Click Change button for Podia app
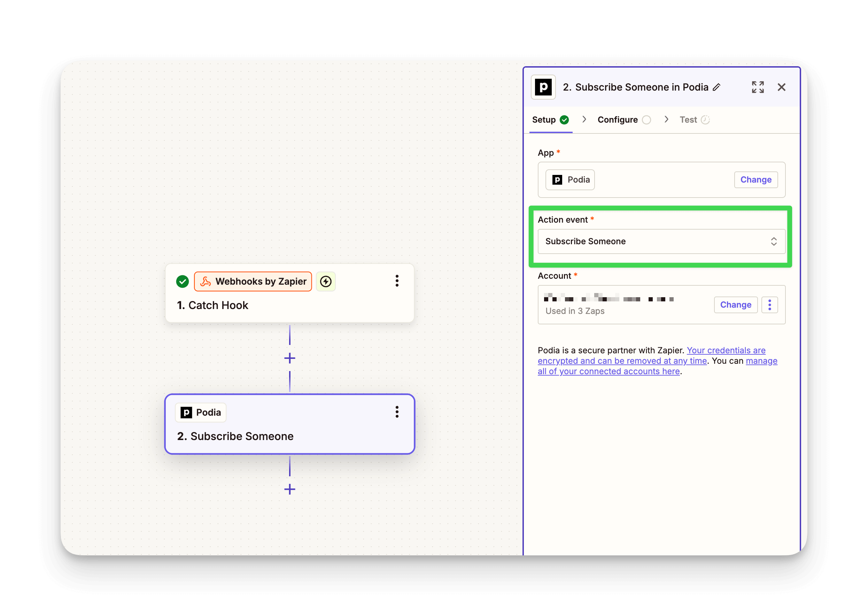 (x=755, y=180)
